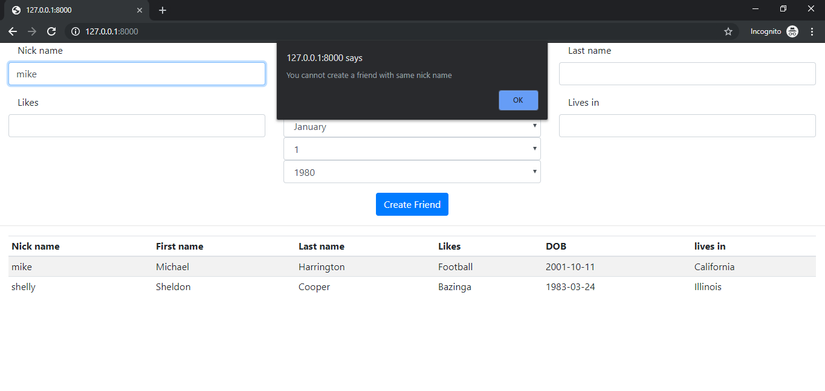Open the Chrome three-dot menu
825x391 pixels.
pos(812,32)
